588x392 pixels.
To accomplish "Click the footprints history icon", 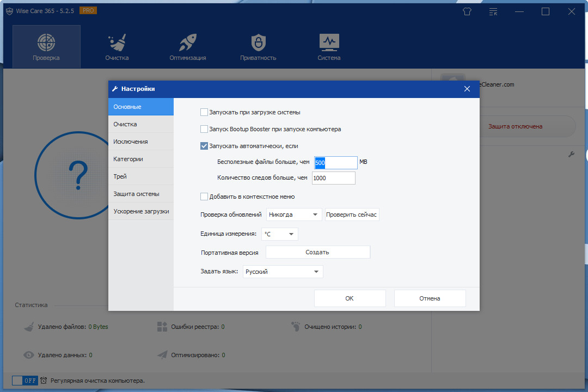I will 296,326.
